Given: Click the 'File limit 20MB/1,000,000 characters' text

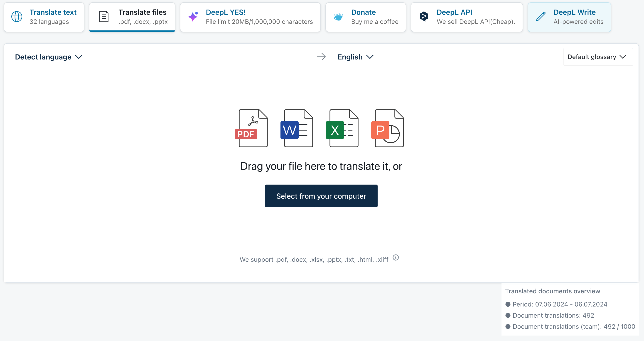Looking at the screenshot, I should [259, 22].
